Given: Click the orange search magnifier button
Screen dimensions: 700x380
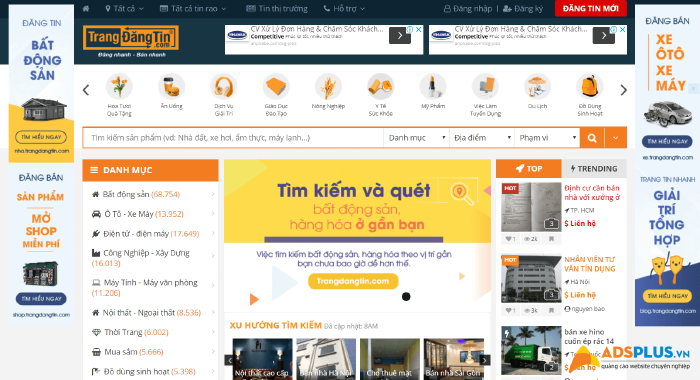Looking at the screenshot, I should [592, 138].
